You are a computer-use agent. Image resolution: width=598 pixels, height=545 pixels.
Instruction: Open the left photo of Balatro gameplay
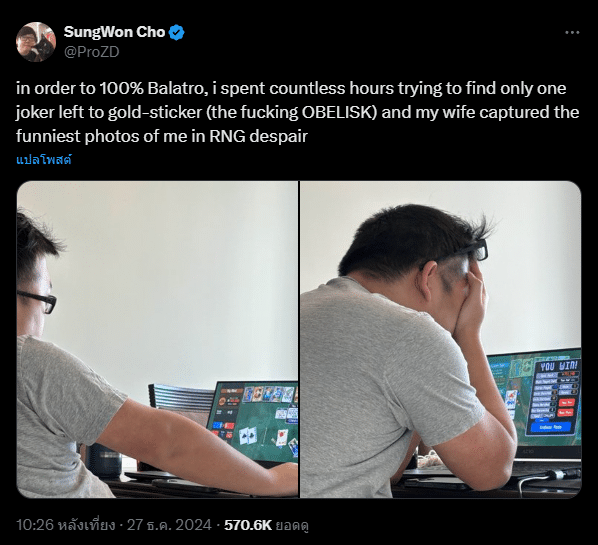tap(158, 339)
